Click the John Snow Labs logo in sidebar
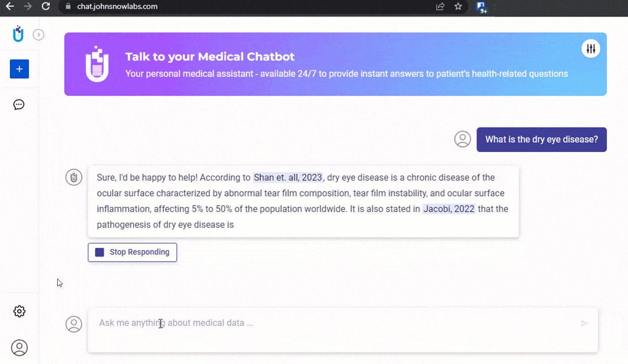 [18, 34]
